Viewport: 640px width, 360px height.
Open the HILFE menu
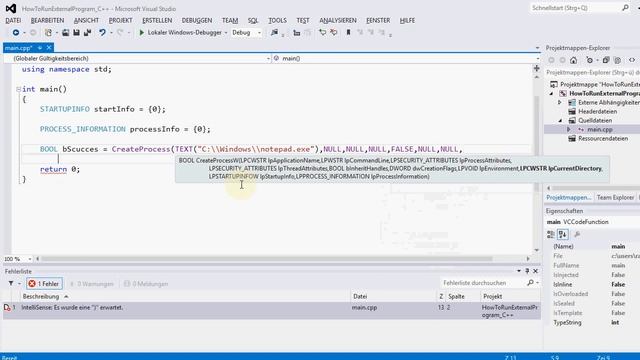click(407, 20)
